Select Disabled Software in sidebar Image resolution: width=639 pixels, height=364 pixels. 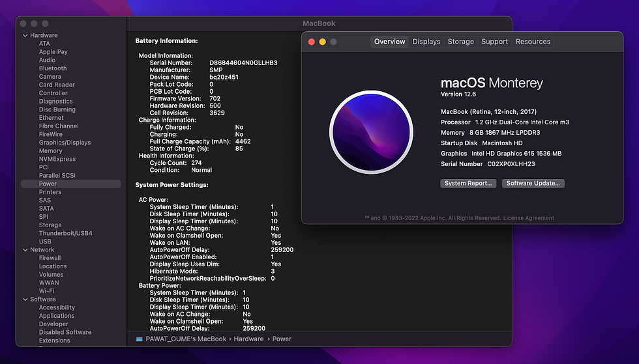tap(65, 332)
